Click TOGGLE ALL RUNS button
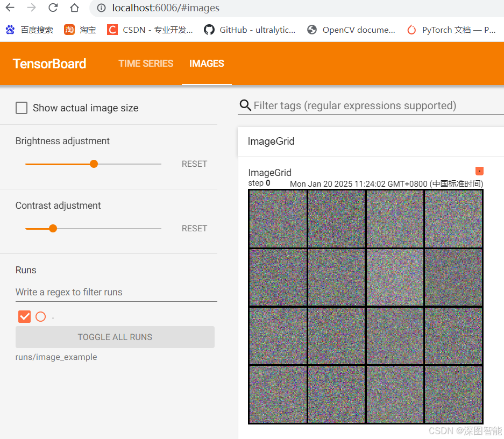Image resolution: width=504 pixels, height=439 pixels. pyautogui.click(x=115, y=337)
